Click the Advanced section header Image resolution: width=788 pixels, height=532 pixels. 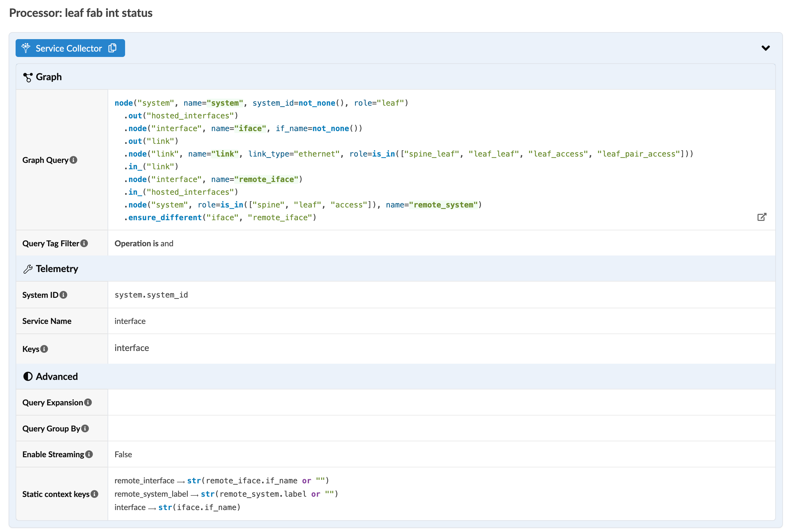click(x=57, y=376)
